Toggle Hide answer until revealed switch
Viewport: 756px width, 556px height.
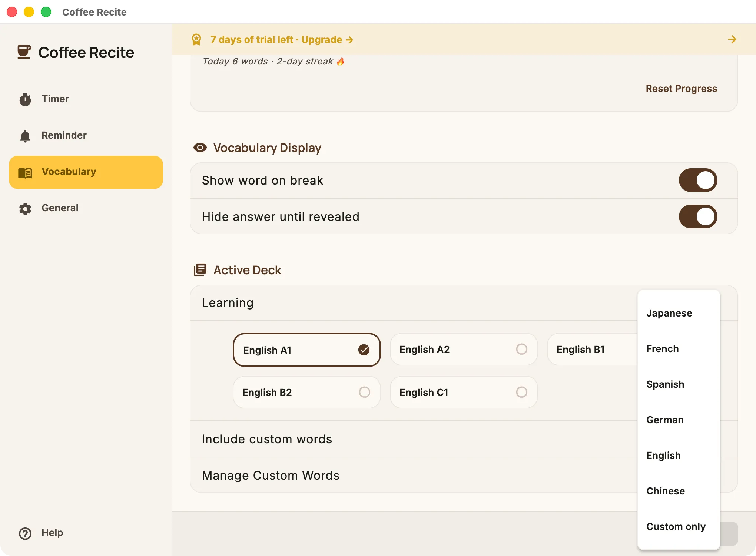698,216
